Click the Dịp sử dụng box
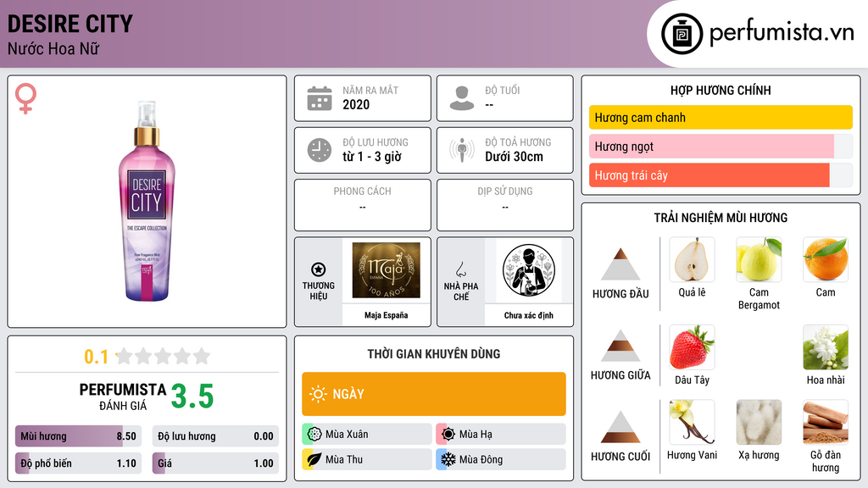The height and width of the screenshot is (488, 868). point(505,205)
